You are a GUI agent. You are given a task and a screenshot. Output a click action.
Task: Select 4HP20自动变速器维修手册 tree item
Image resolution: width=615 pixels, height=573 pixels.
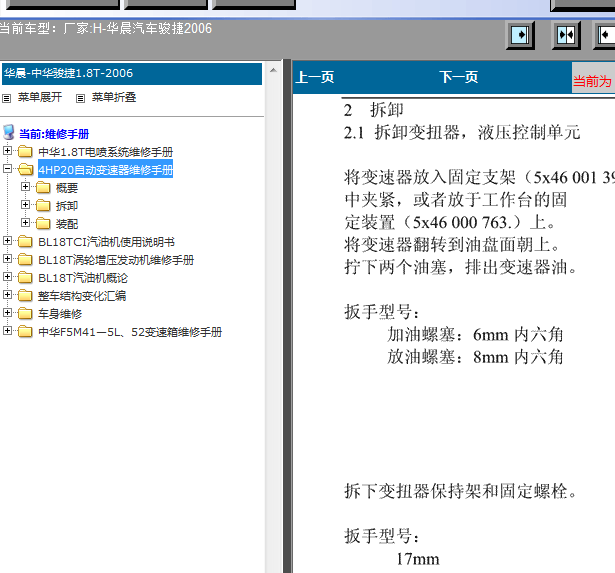click(106, 170)
